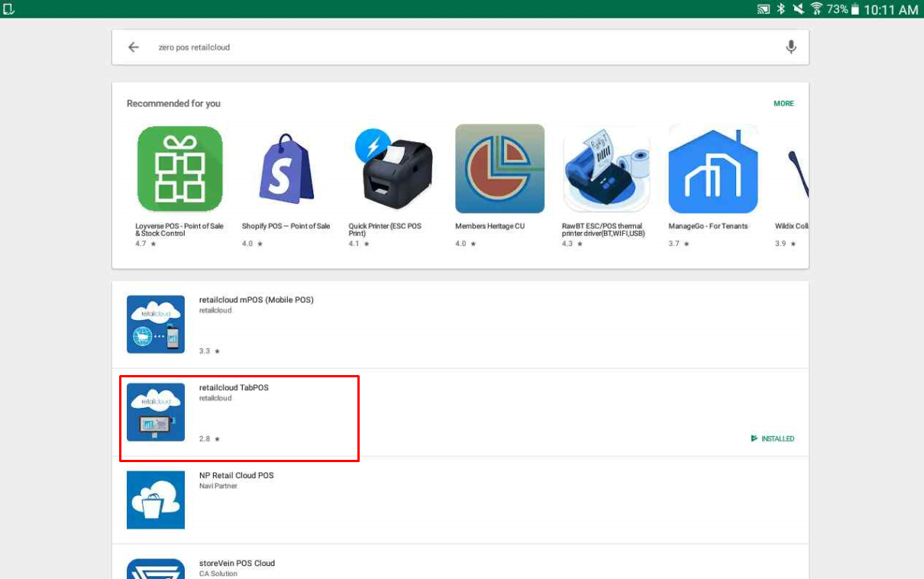
Task: Click the 3.3 star rating of mPOS
Action: (x=209, y=351)
